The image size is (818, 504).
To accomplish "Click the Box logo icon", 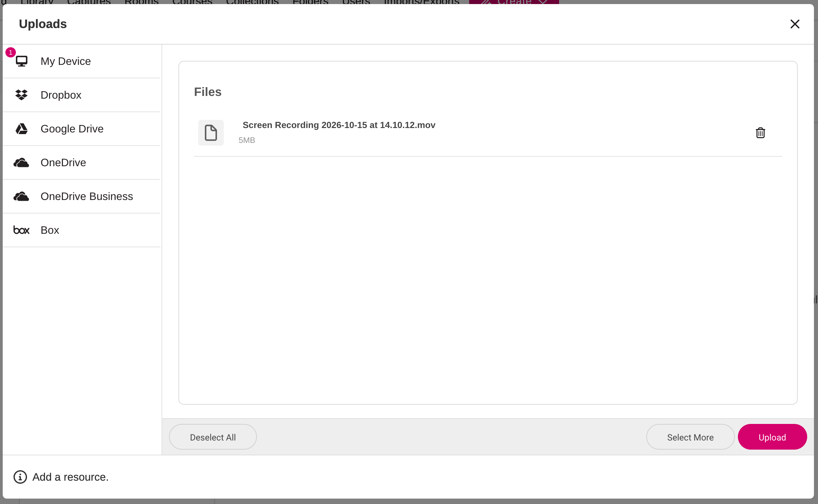I will coord(21,230).
